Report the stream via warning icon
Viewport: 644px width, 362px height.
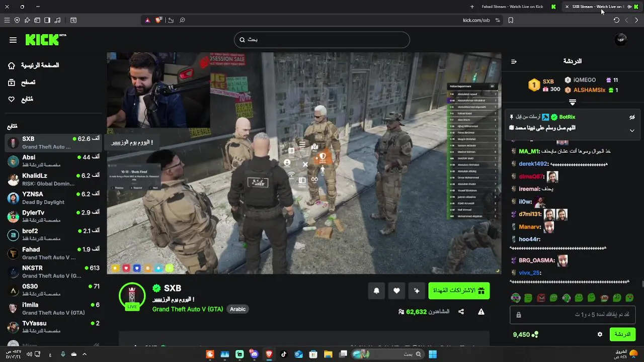[x=481, y=312]
